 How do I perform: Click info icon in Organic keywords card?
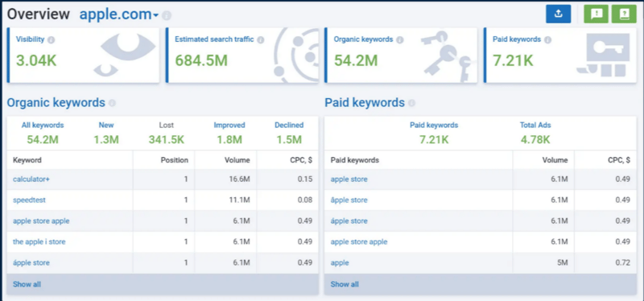pyautogui.click(x=399, y=39)
